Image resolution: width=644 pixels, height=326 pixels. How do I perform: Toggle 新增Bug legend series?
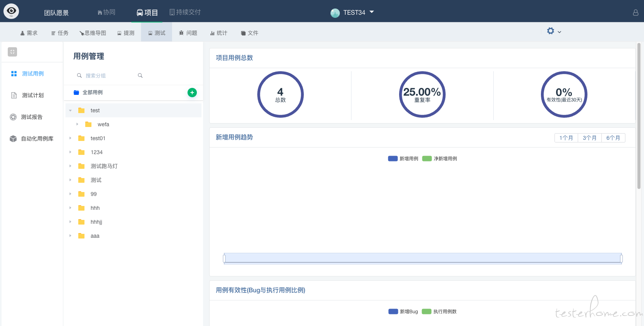403,312
